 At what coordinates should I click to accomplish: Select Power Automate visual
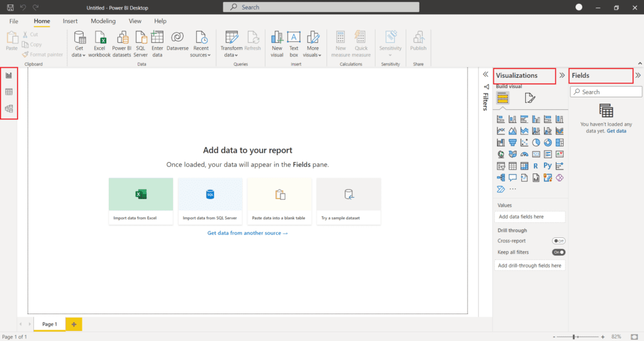click(x=501, y=189)
